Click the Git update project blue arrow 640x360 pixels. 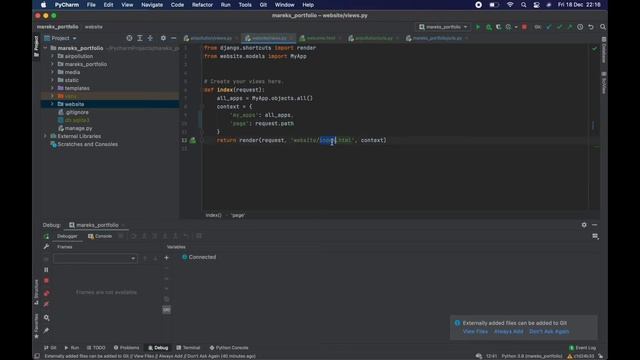(549, 27)
